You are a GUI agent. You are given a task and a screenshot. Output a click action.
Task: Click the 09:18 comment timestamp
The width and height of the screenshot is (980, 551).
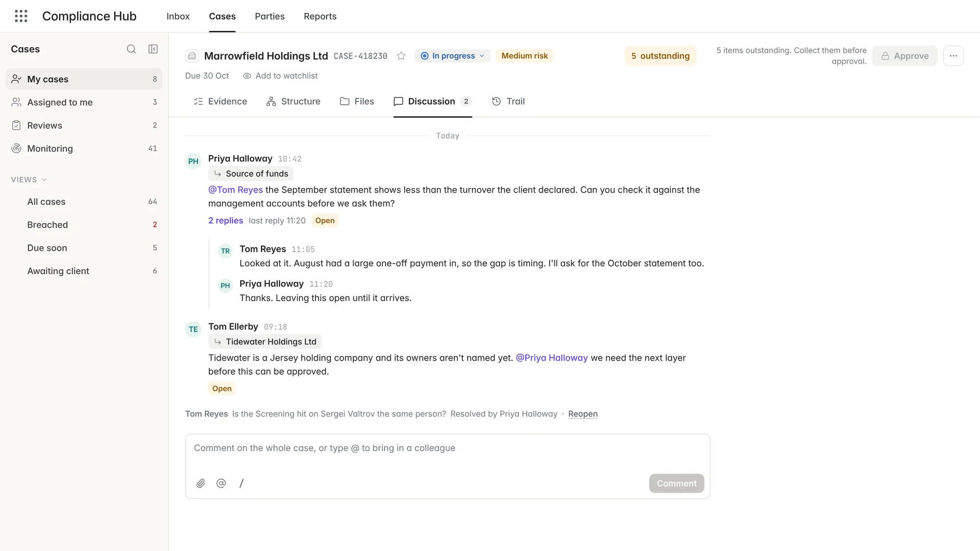[x=275, y=327]
